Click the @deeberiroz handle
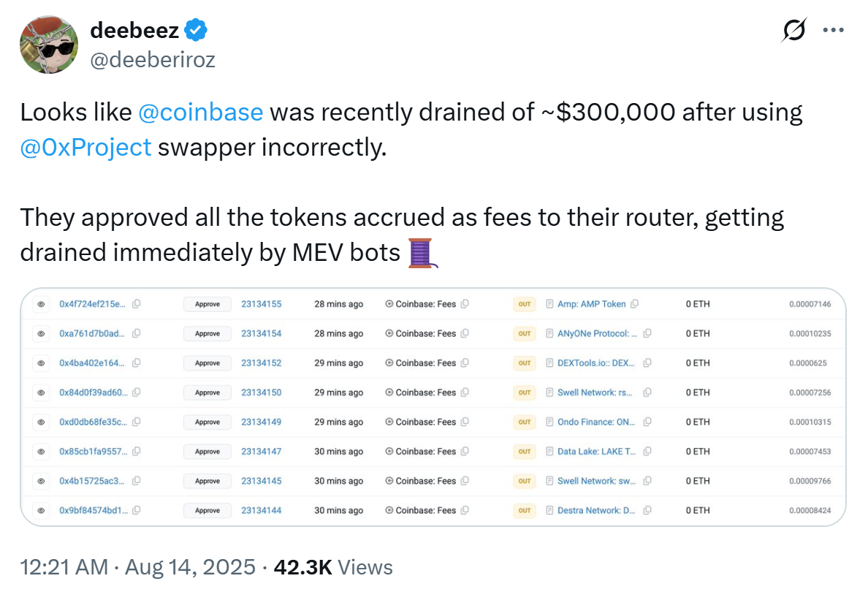 (x=153, y=59)
